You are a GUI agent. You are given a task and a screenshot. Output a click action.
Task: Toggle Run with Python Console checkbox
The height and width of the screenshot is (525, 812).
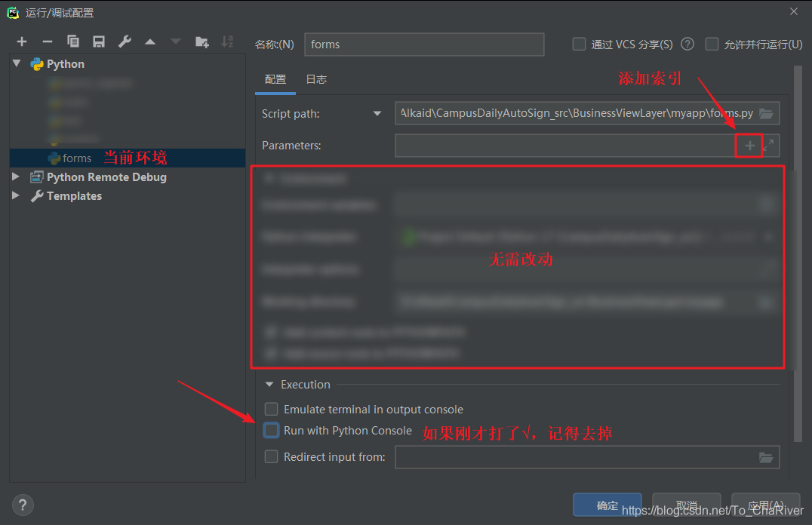272,431
